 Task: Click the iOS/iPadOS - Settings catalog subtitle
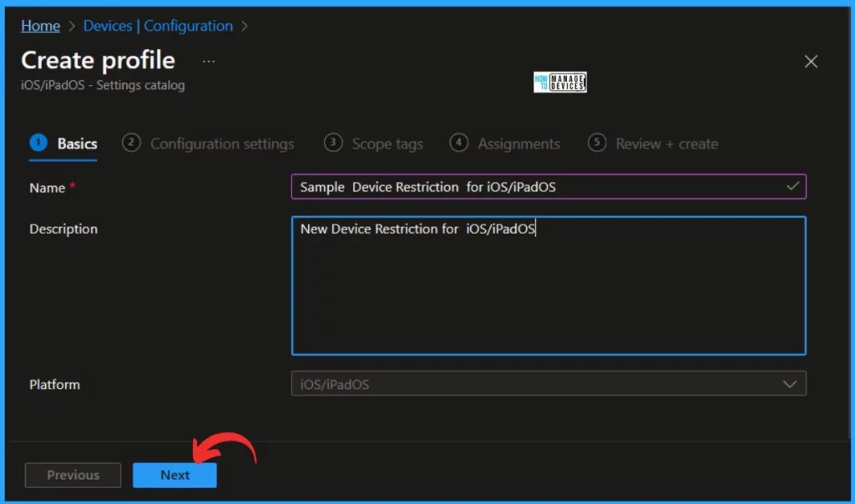103,85
